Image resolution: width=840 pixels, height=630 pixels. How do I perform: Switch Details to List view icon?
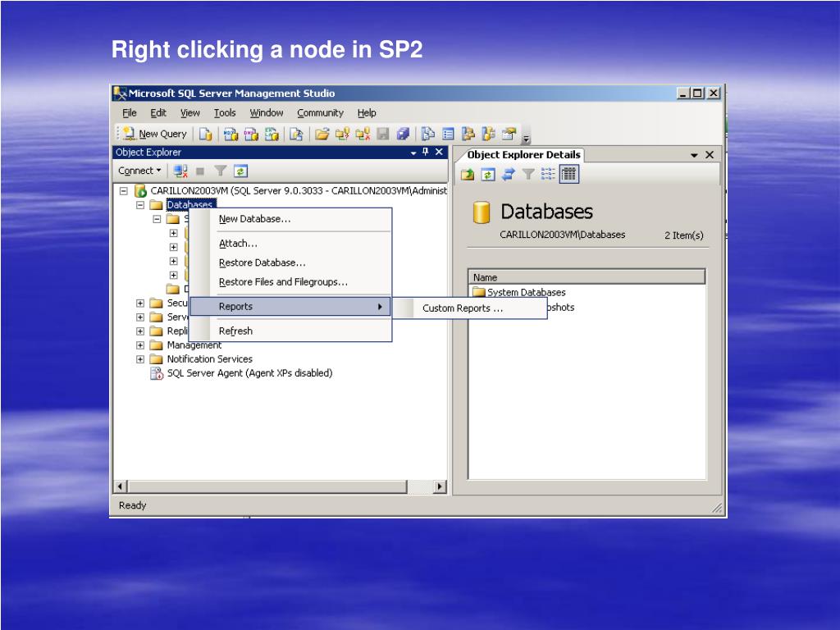(x=548, y=174)
